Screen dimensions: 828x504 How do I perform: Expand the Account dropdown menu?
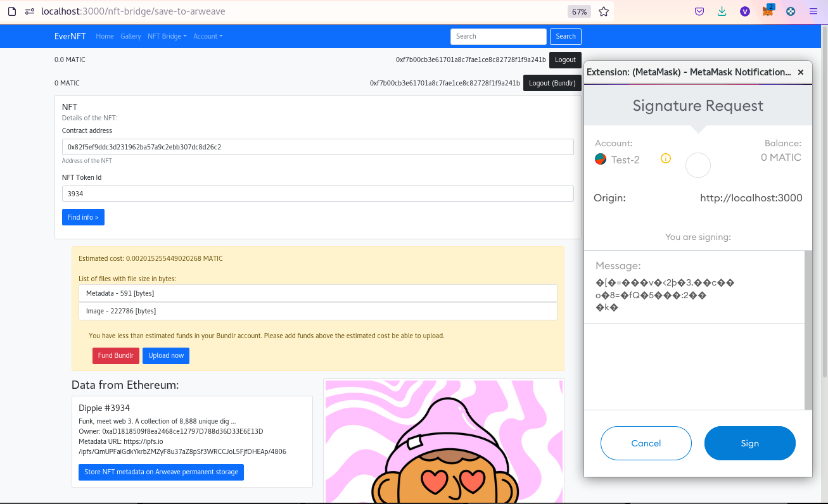(x=208, y=36)
